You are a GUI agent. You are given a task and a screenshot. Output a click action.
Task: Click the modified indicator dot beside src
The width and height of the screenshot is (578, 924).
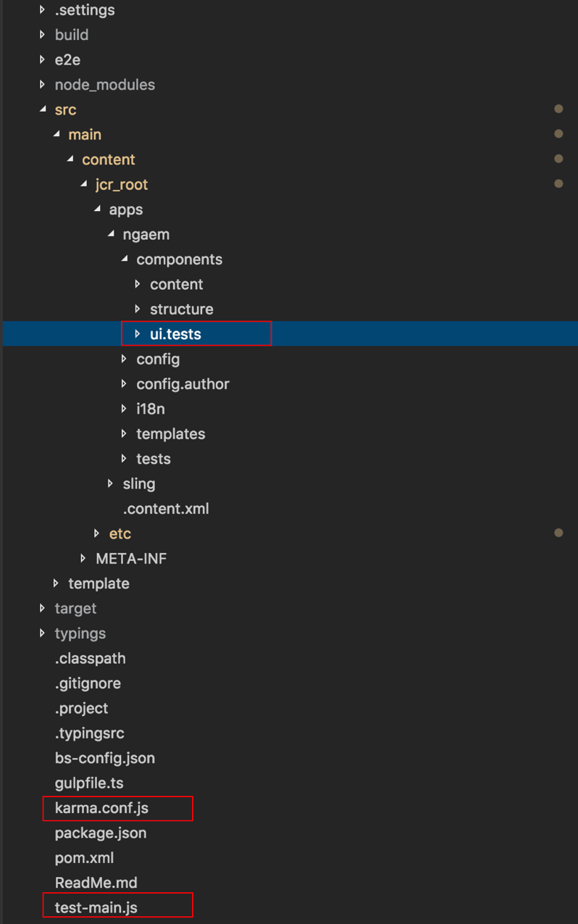(x=558, y=108)
